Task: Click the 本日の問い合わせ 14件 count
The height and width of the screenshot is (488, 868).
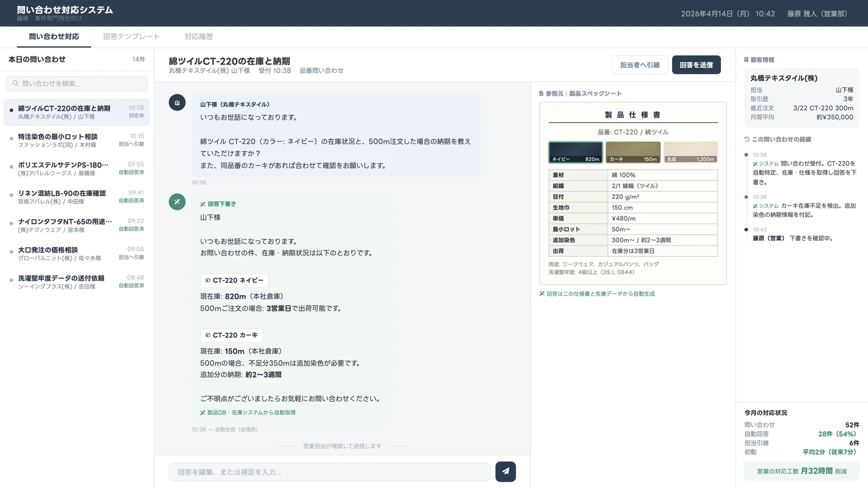Action: 138,59
